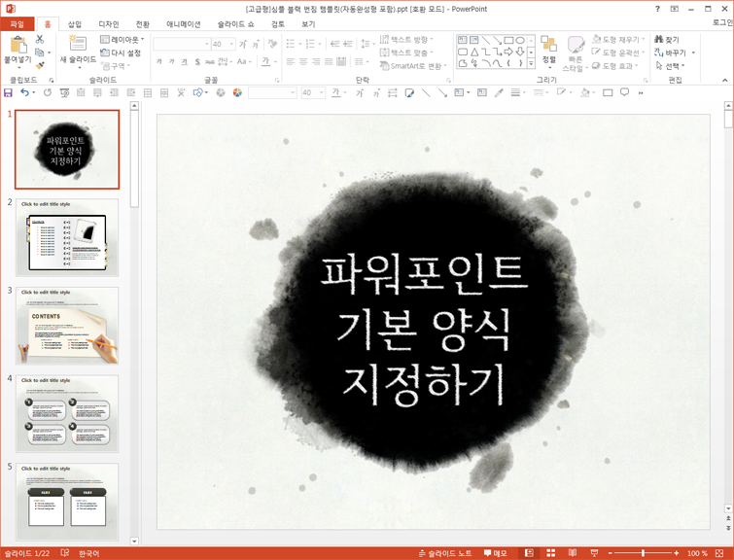
Task: Open the Transitions (전환) tab
Action: [x=142, y=24]
